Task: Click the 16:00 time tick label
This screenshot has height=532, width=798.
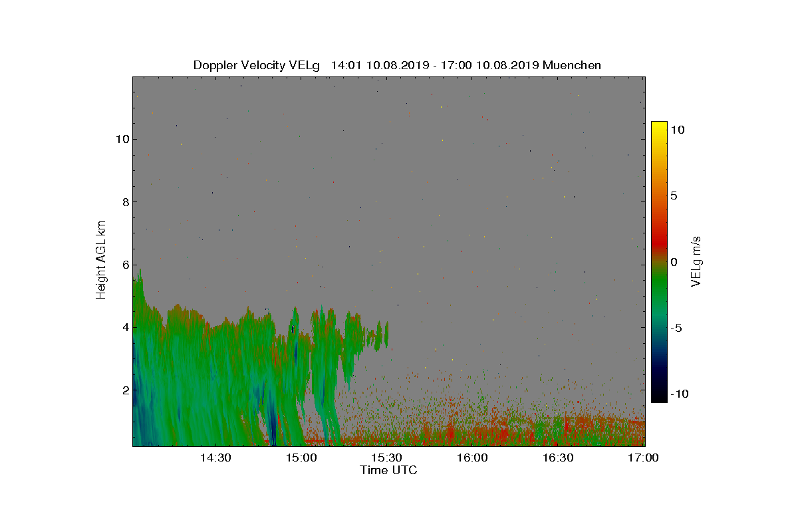Action: click(x=473, y=458)
